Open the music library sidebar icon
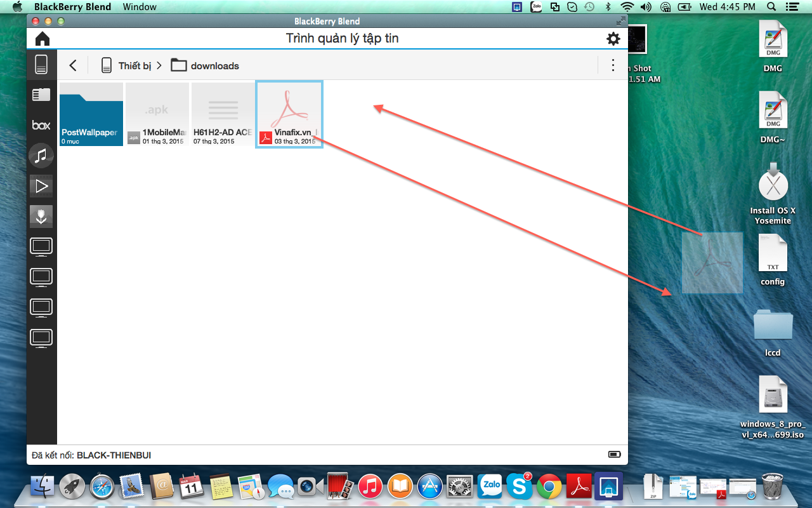The image size is (812, 508). point(41,156)
